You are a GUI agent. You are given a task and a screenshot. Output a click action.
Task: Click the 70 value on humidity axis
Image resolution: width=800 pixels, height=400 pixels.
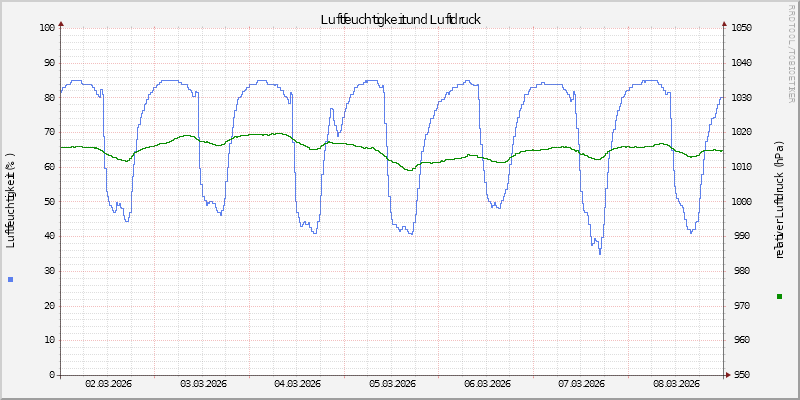(49, 132)
